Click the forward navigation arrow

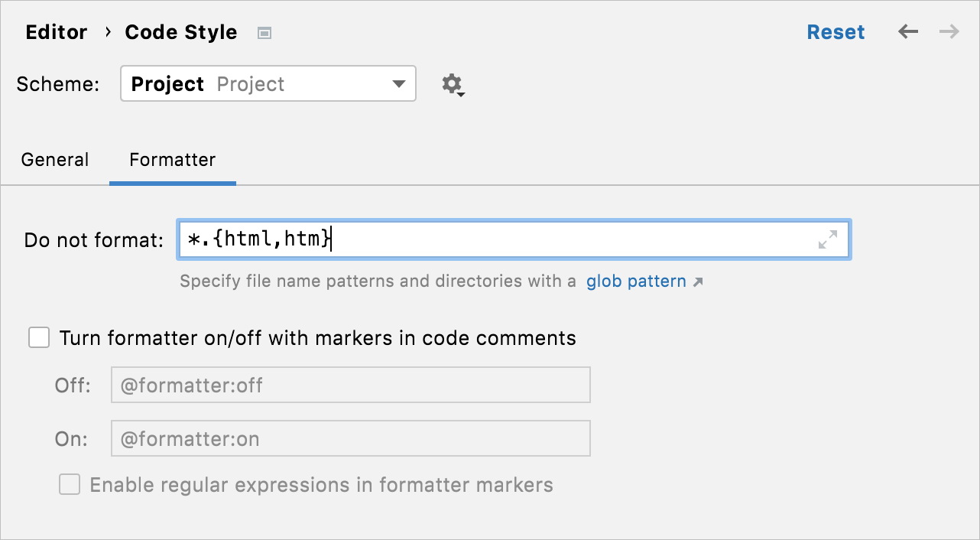(x=948, y=31)
